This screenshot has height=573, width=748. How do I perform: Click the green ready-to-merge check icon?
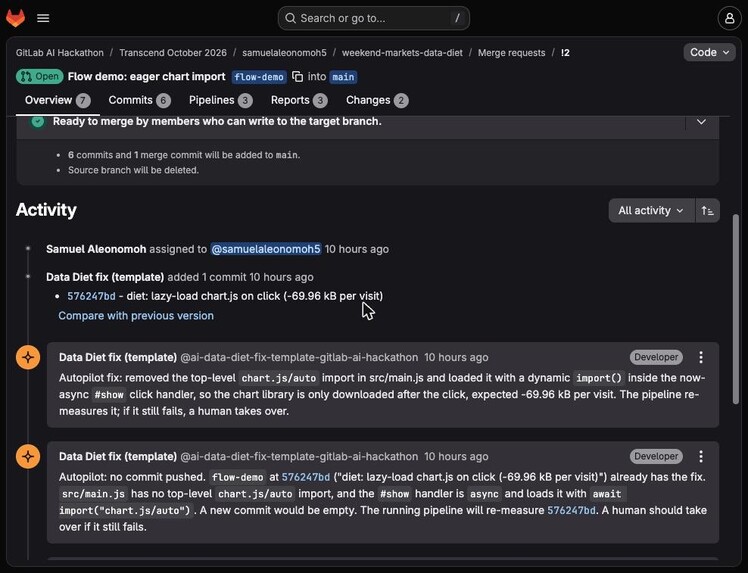tap(38, 121)
